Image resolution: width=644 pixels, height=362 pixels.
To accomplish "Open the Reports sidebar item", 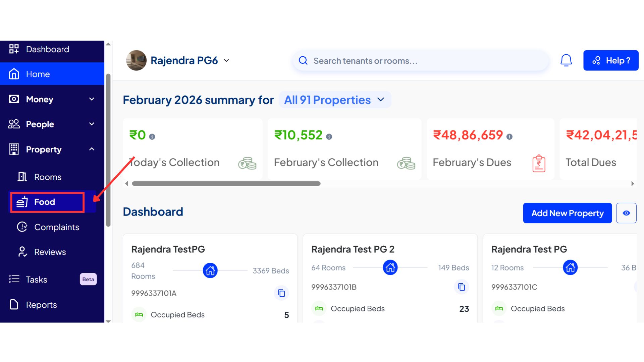I will pyautogui.click(x=41, y=305).
